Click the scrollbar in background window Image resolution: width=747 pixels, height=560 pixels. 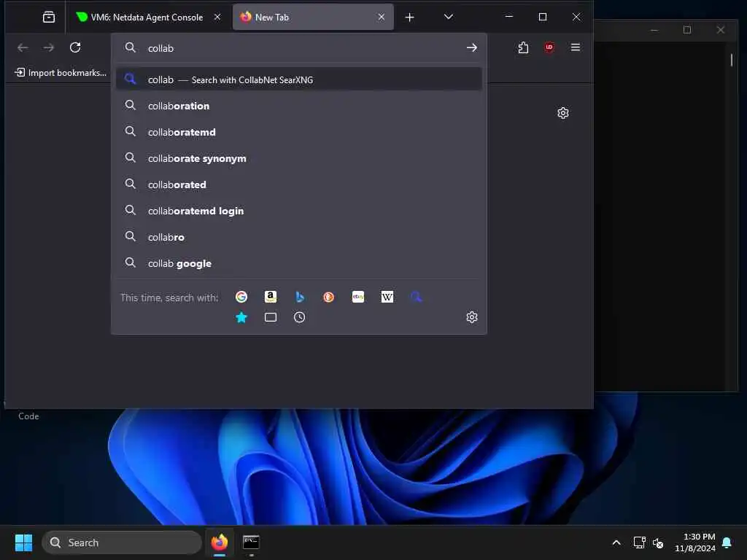[732, 60]
